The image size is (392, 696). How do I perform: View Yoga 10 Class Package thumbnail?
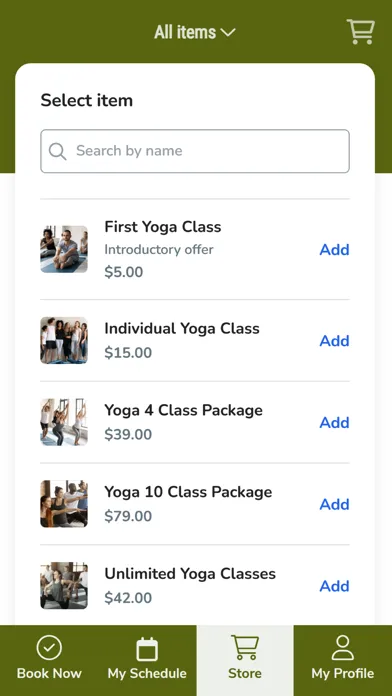[64, 504]
